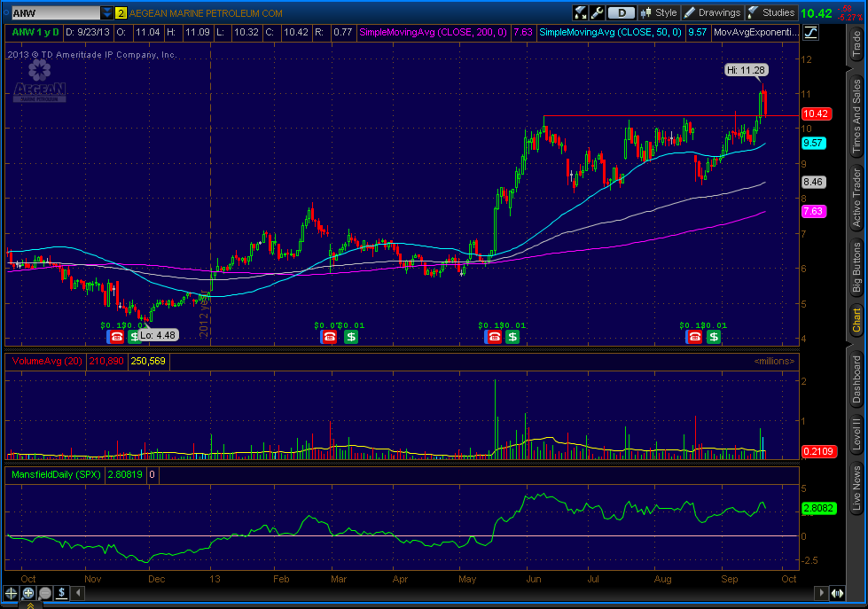The width and height of the screenshot is (868, 609).
Task: Click the wrench chart settings icon
Action: pyautogui.click(x=598, y=12)
